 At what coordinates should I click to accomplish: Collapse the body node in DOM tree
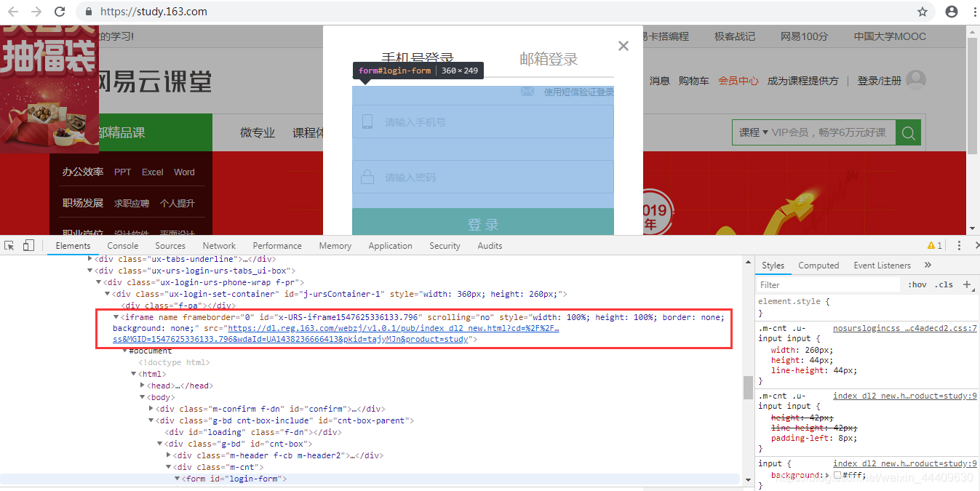tap(143, 397)
